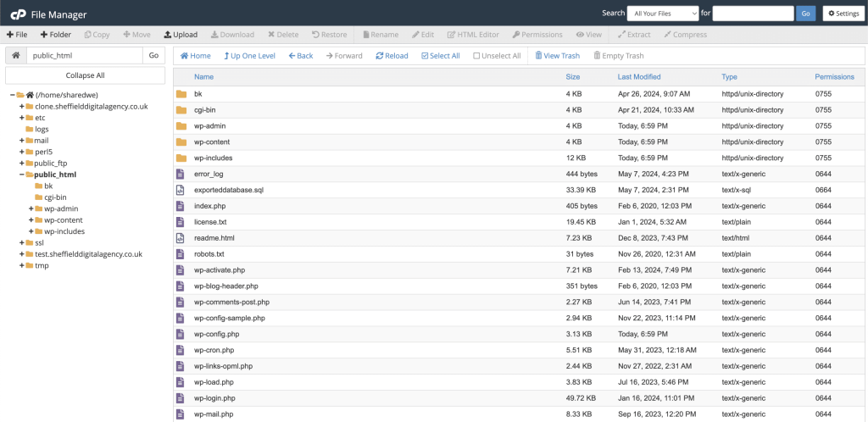The image size is (868, 422).
Task: Collapse the public_html folder in tree
Action: click(x=21, y=175)
